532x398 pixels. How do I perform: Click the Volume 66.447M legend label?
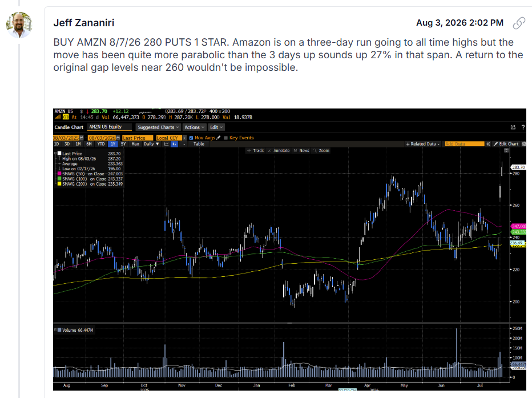pos(78,330)
